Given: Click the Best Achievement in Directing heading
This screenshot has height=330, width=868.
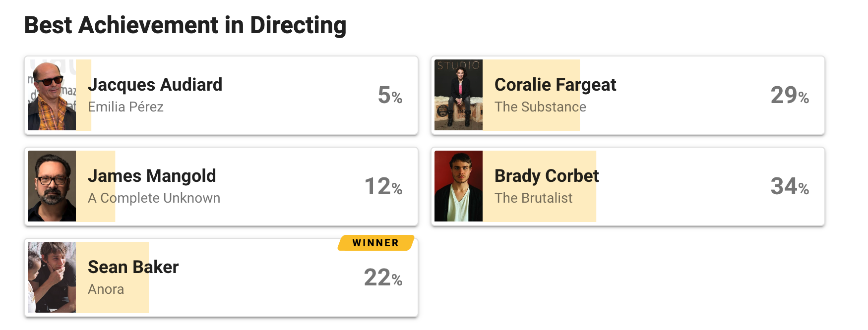Looking at the screenshot, I should [185, 25].
